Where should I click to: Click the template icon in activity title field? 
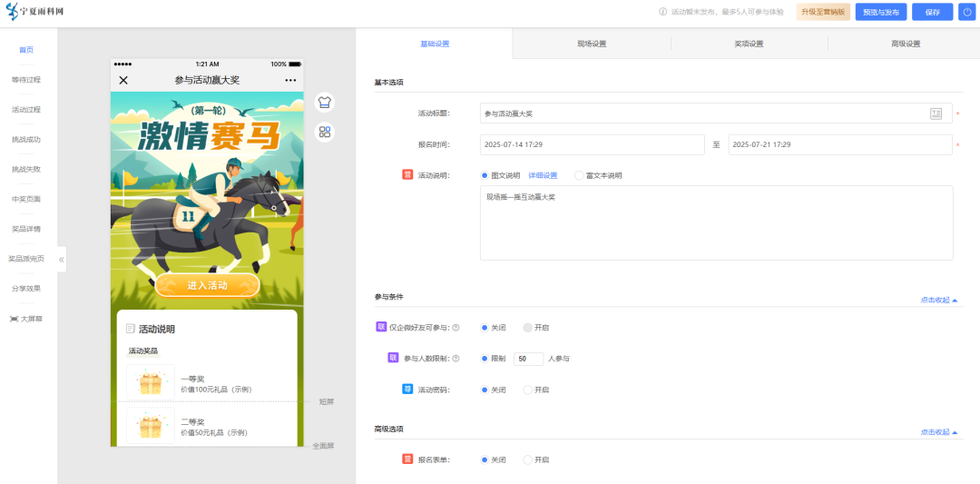936,114
